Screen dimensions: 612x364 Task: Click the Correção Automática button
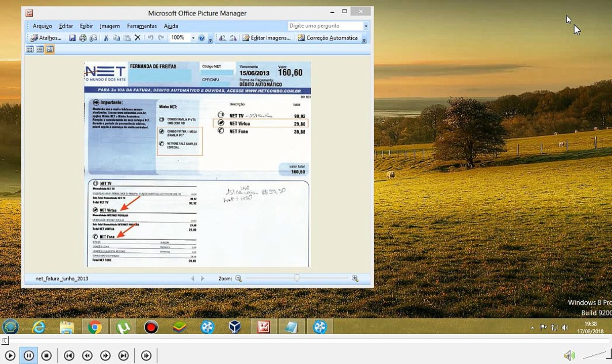pos(328,38)
